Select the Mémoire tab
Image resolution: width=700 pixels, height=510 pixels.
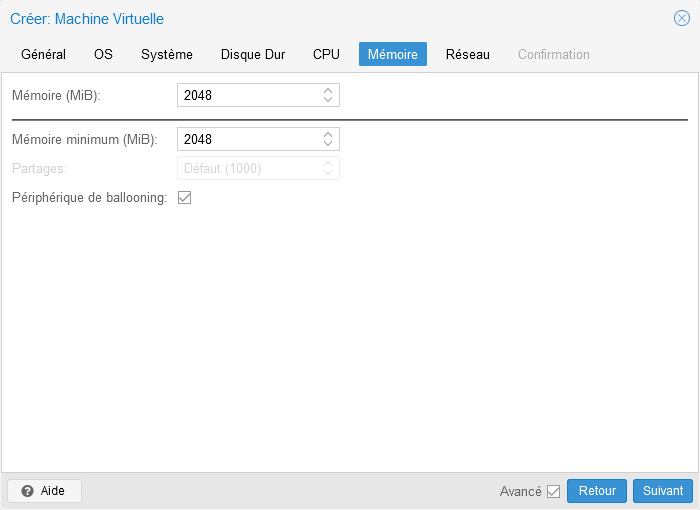point(393,54)
